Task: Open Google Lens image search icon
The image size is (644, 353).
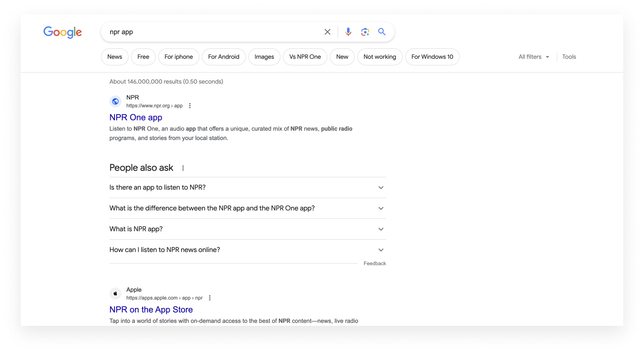Action: pos(365,32)
